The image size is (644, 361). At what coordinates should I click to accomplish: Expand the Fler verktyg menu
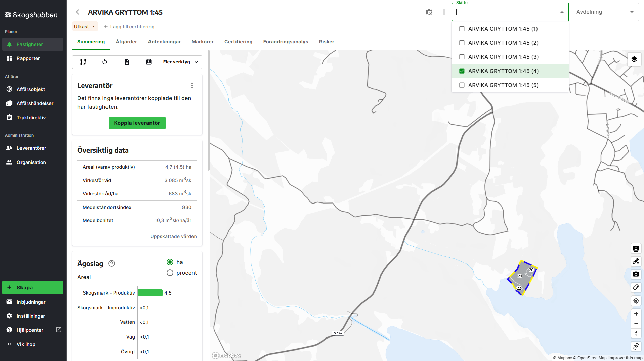[180, 62]
